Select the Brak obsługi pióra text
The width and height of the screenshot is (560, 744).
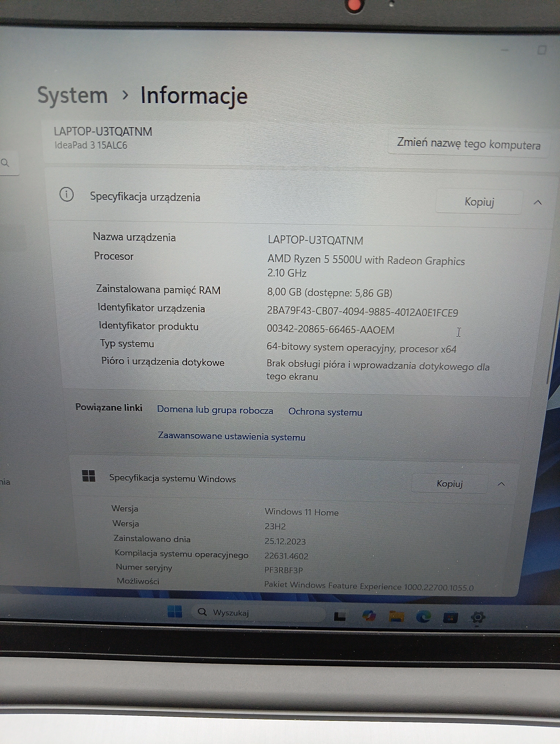[x=378, y=370]
